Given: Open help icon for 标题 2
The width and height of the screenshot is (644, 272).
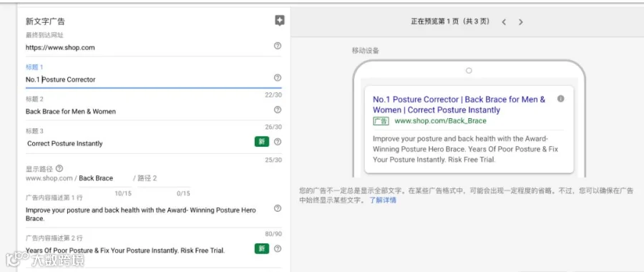Looking at the screenshot, I should pos(278,110).
